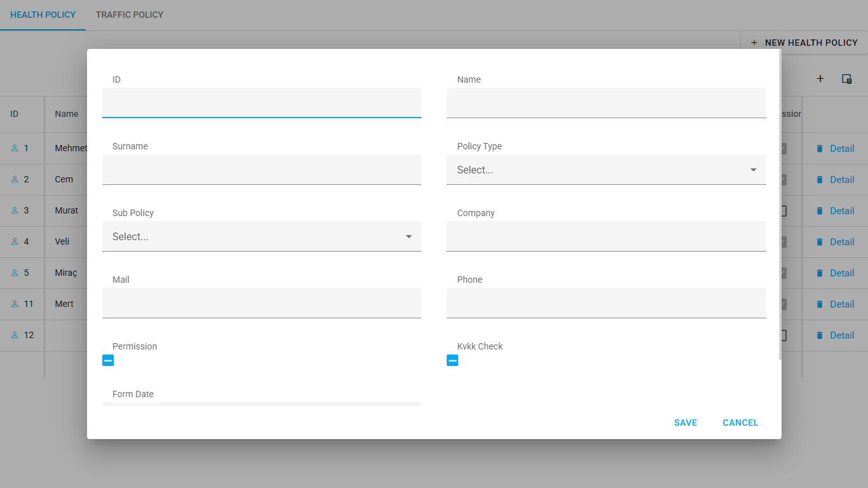Click the dialog's vertical scrollbar
Viewport: 868px width, 488px height.
click(780, 203)
